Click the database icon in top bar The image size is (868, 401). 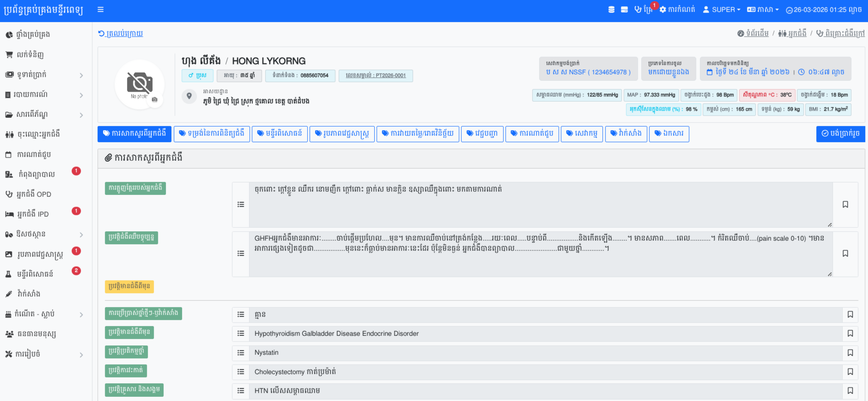coord(611,10)
